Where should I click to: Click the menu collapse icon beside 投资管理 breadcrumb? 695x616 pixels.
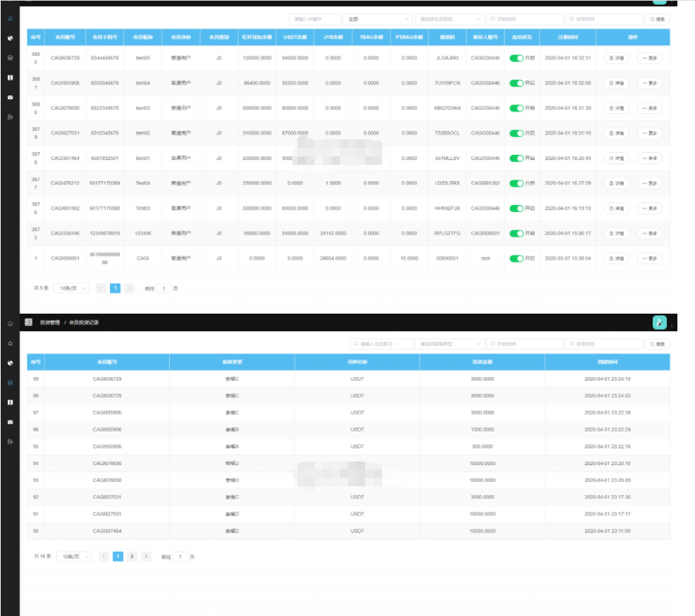point(29,322)
